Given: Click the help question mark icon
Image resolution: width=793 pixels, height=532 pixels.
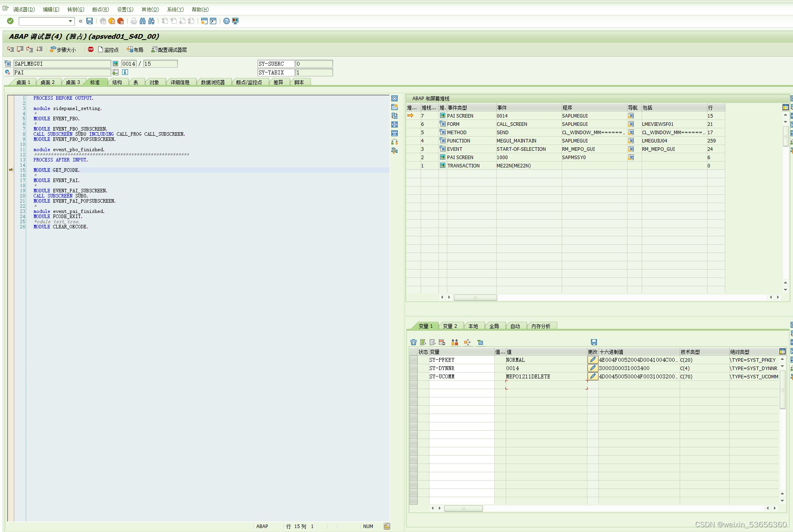Looking at the screenshot, I should (226, 21).
